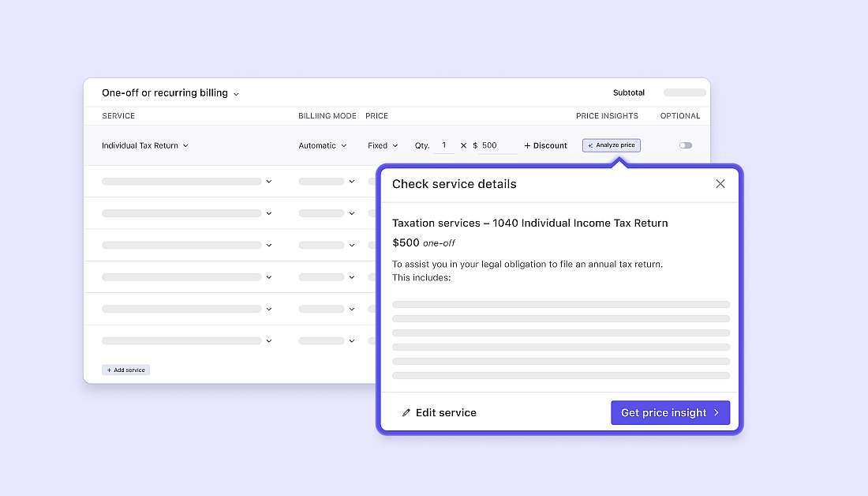
Task: Click Get price insight button
Action: coord(670,412)
